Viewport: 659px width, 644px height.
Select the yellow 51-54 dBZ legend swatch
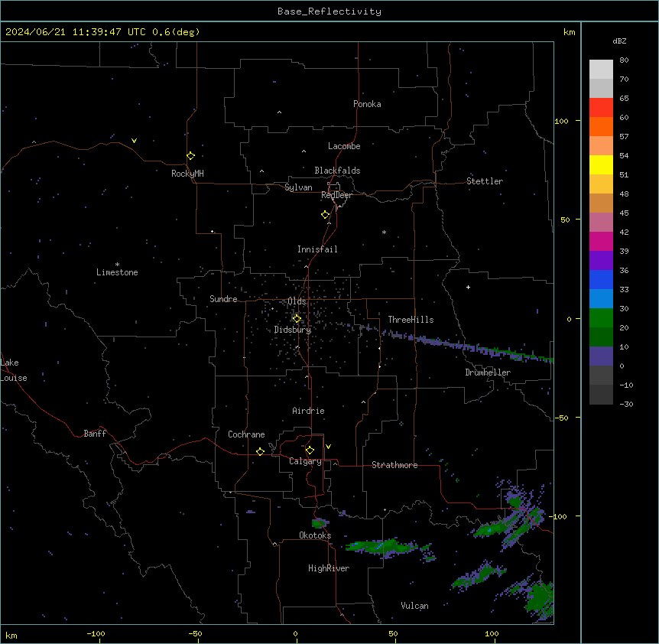pyautogui.click(x=601, y=164)
